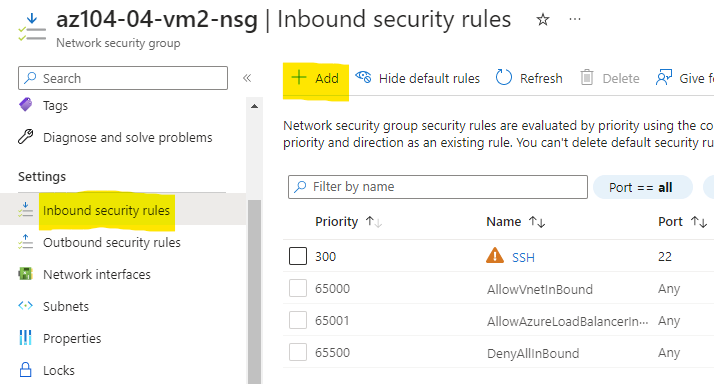The image size is (714, 384).
Task: Open Properties in the sidebar
Action: [x=72, y=338]
